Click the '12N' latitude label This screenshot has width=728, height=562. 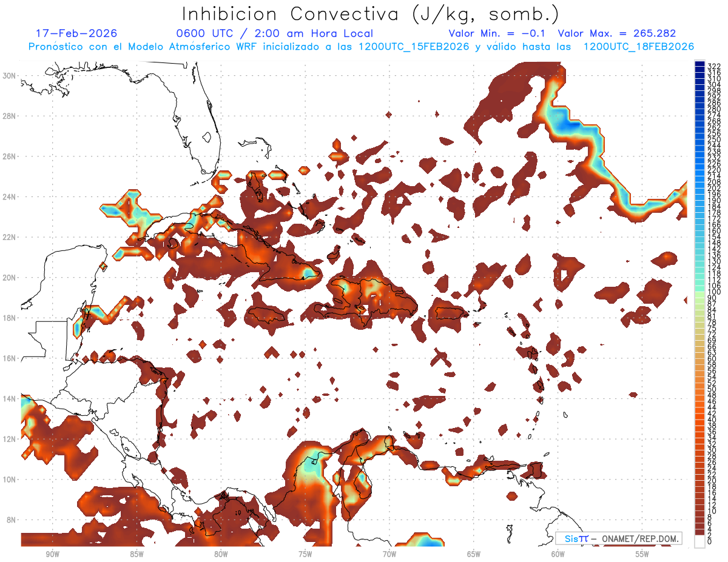10,439
